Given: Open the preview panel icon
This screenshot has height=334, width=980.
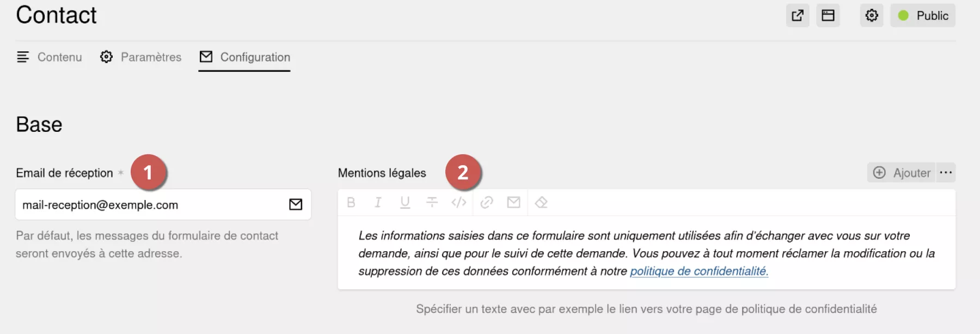Looking at the screenshot, I should pos(828,15).
